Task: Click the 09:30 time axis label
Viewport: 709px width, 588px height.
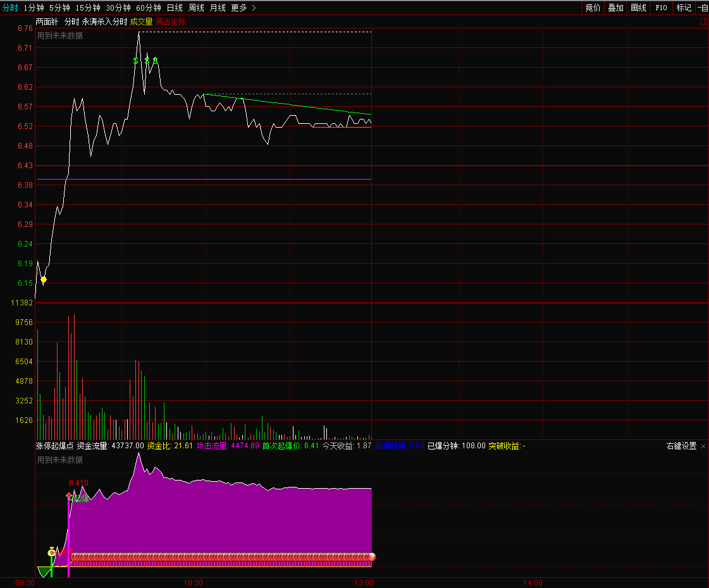Action: tap(25, 583)
